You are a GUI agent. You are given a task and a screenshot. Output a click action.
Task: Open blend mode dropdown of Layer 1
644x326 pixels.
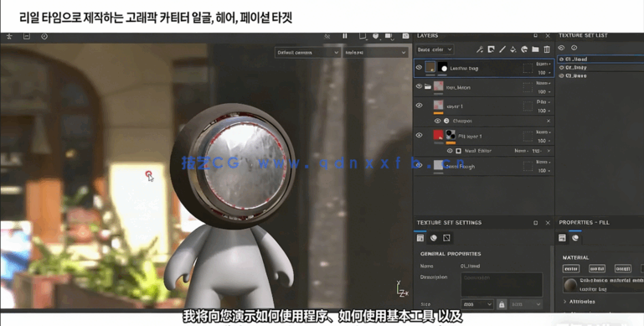pyautogui.click(x=544, y=102)
